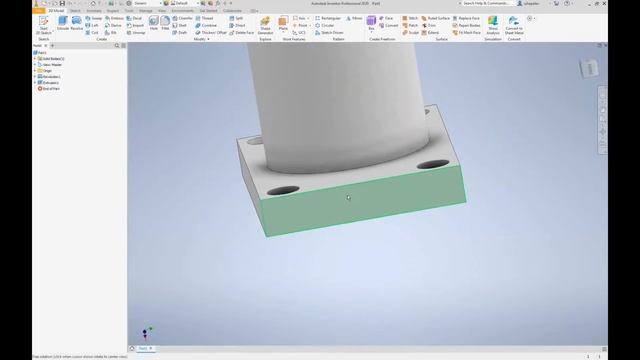Choose the Ruled Surface tool
Screen dimensions: 640x360
tap(436, 18)
